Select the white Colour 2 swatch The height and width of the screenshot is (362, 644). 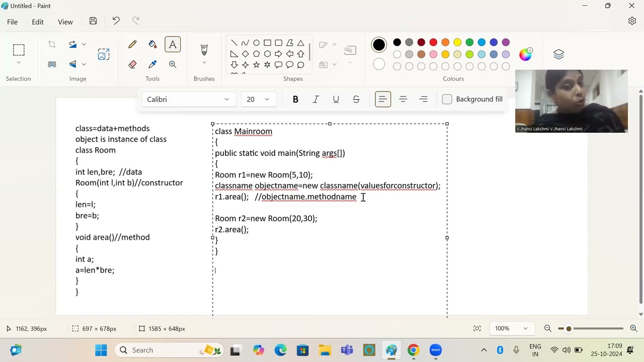379,64
